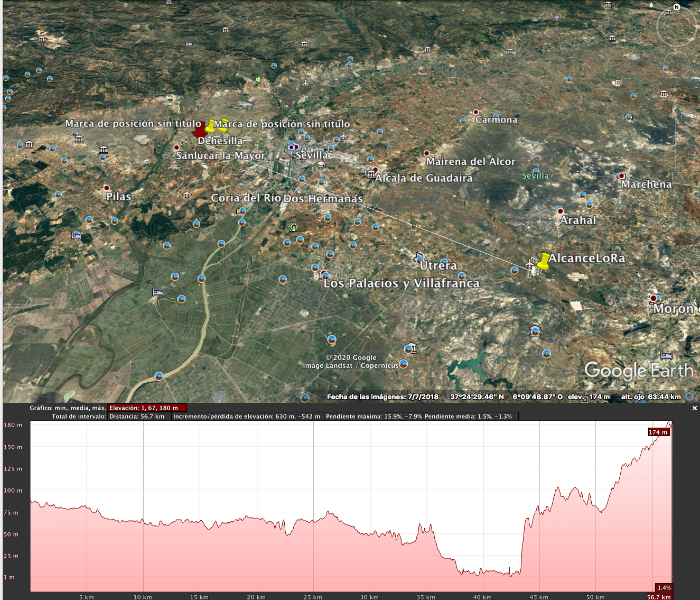The height and width of the screenshot is (600, 700).
Task: Click the 'Distancia: 56.7 km' value
Action: click(137, 417)
